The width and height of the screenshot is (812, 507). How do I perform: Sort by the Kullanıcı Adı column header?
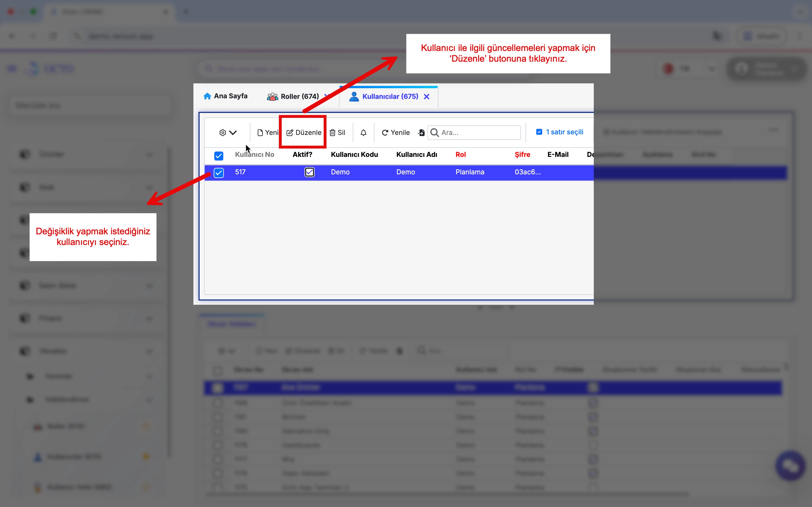click(416, 155)
